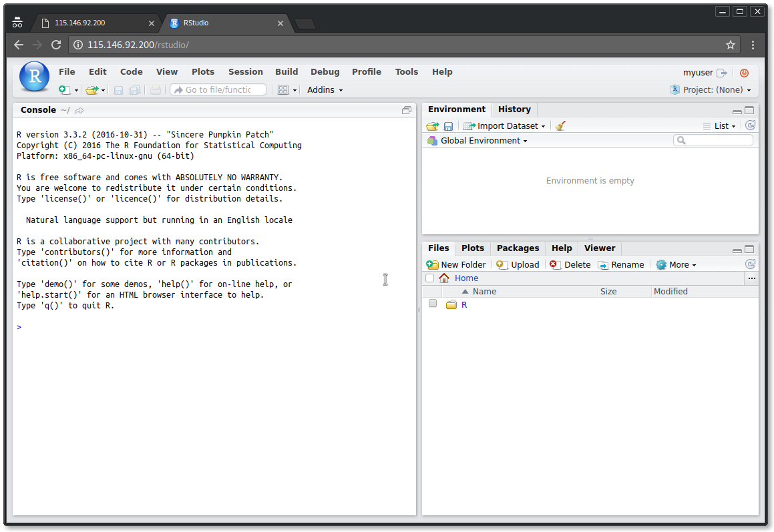Open a dataset with the Environment load icon

tap(432, 125)
